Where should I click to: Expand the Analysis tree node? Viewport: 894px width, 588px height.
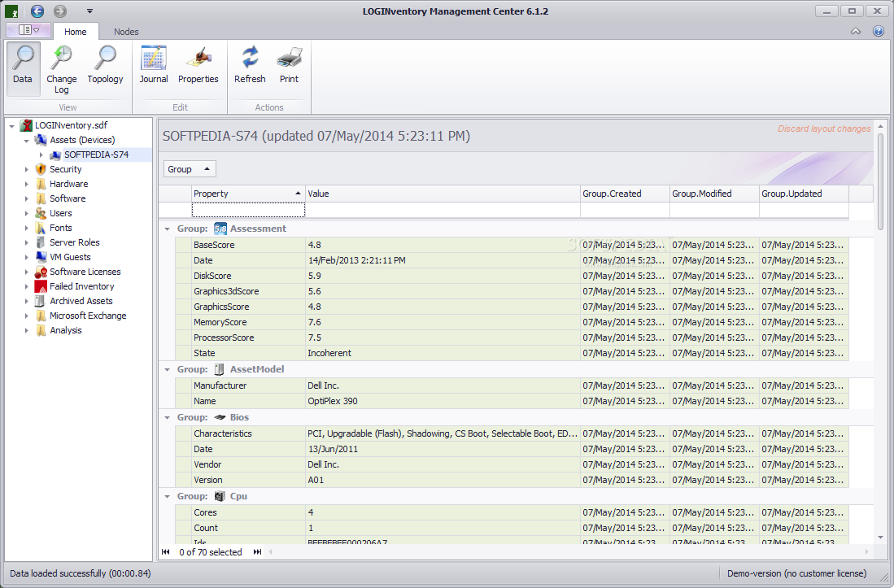(26, 330)
